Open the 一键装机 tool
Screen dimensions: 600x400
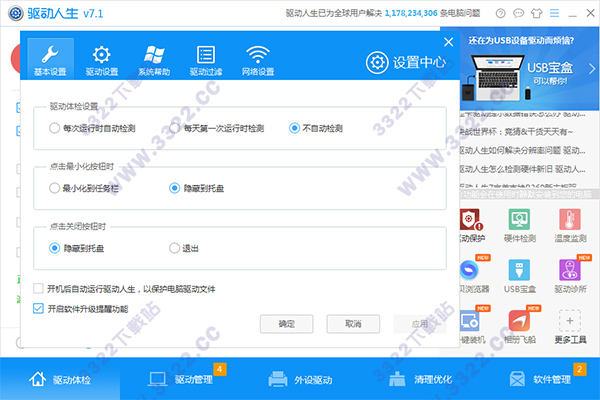point(471,327)
